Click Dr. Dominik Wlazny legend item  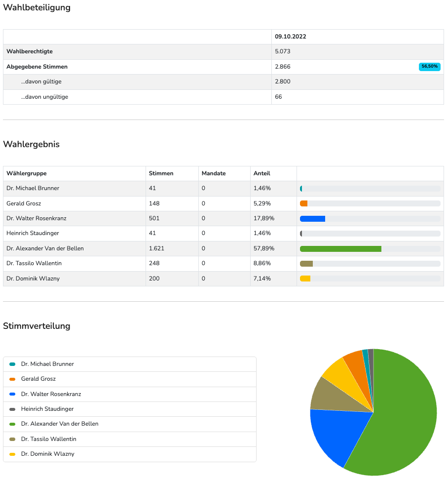tap(47, 454)
